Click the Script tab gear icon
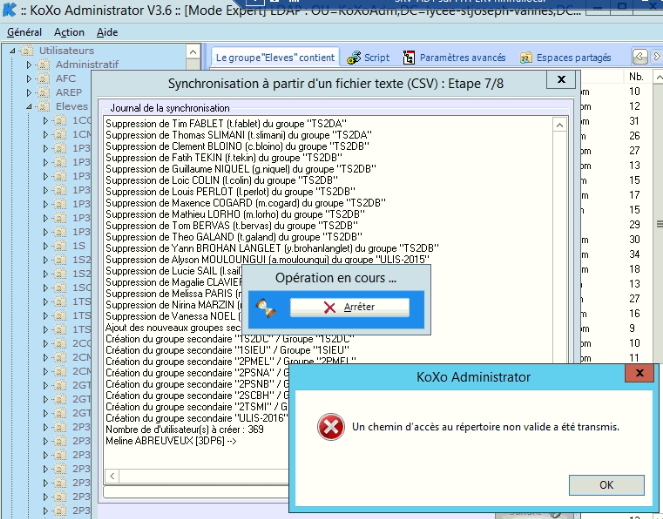 (354, 58)
